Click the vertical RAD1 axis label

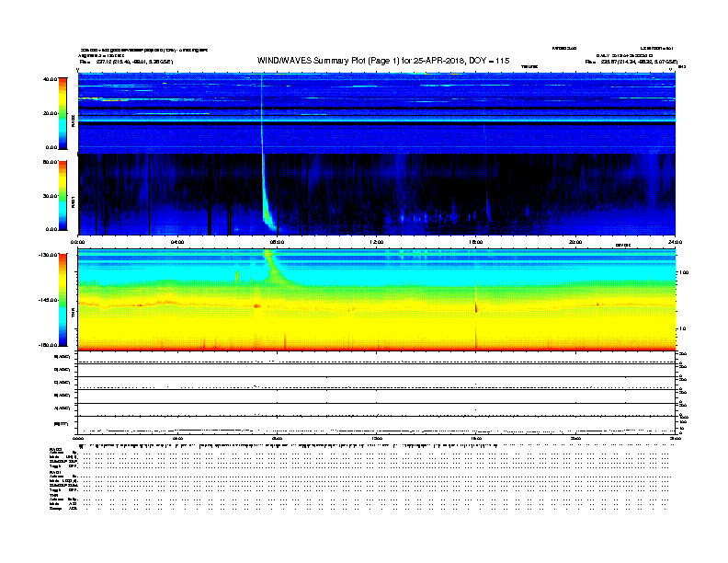click(73, 201)
